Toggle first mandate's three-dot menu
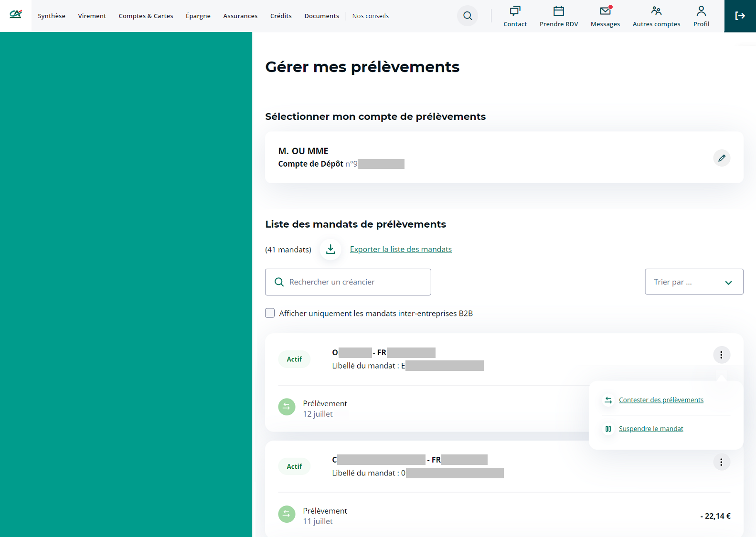This screenshot has height=537, width=756. pyautogui.click(x=721, y=355)
